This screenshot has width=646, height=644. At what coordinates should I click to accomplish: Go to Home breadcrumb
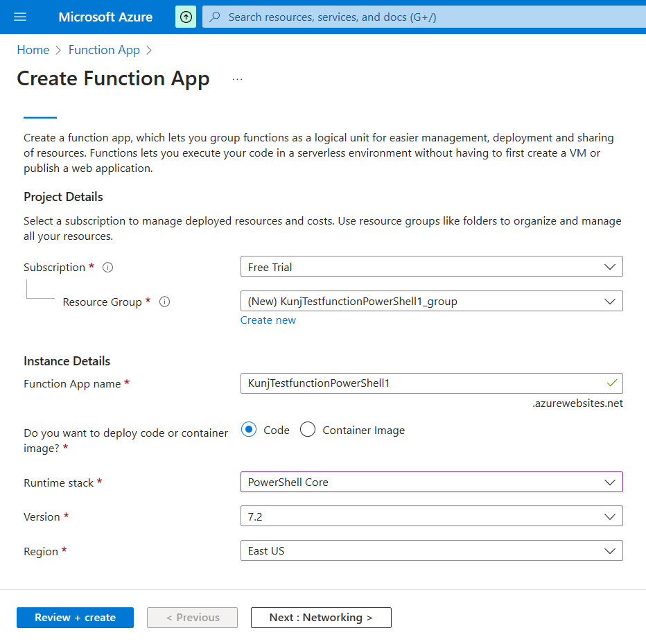(33, 50)
